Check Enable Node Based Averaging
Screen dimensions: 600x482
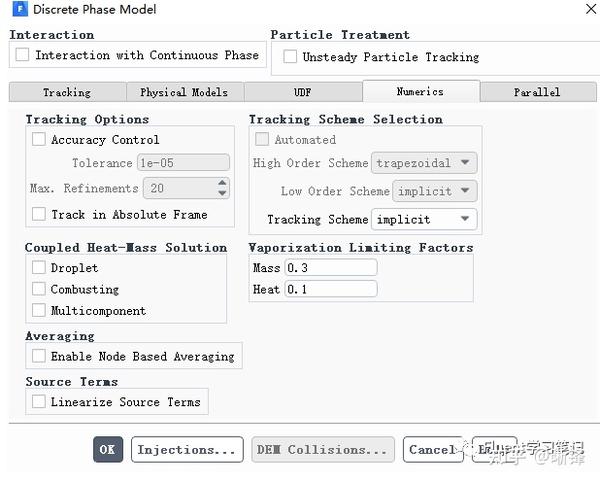pos(39,356)
